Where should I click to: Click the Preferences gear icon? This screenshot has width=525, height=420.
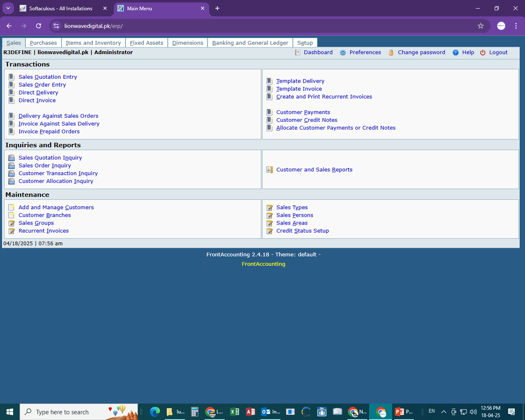click(x=343, y=52)
